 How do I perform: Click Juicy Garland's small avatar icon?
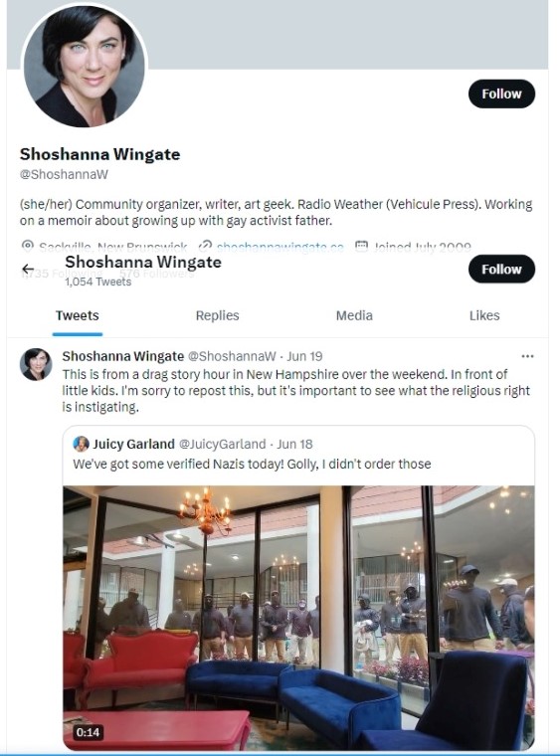[81, 444]
